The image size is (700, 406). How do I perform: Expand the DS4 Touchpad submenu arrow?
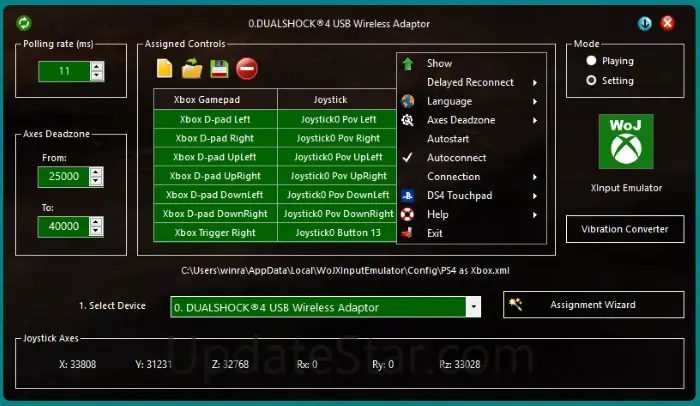(535, 196)
